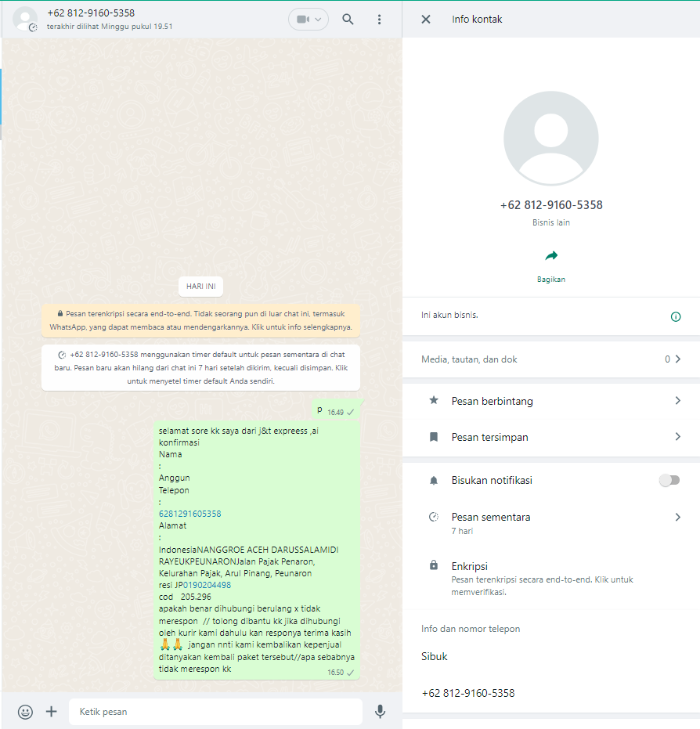Open the chat menu three dots
The height and width of the screenshot is (729, 700).
click(x=379, y=19)
